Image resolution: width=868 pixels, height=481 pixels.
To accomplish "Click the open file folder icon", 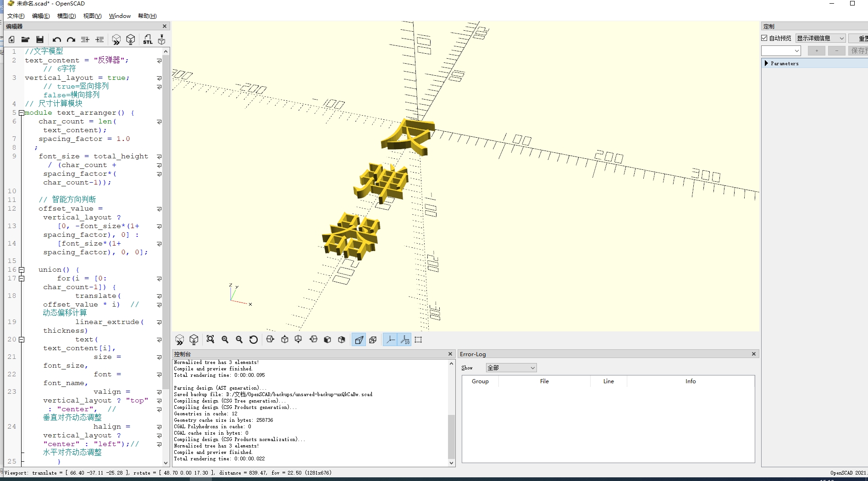I will (26, 39).
